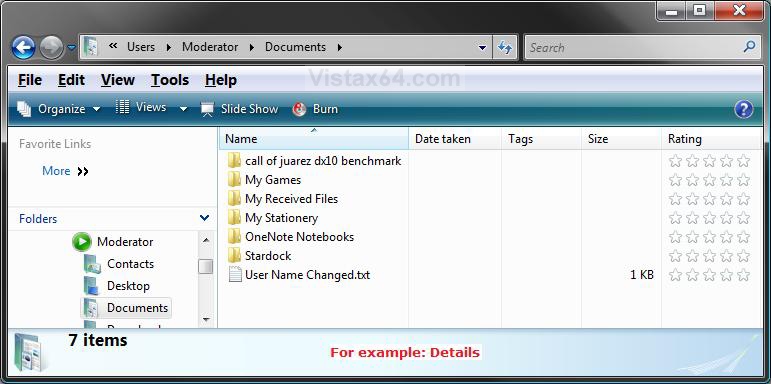
Task: Open the Views dropdown arrow
Action: [x=183, y=109]
